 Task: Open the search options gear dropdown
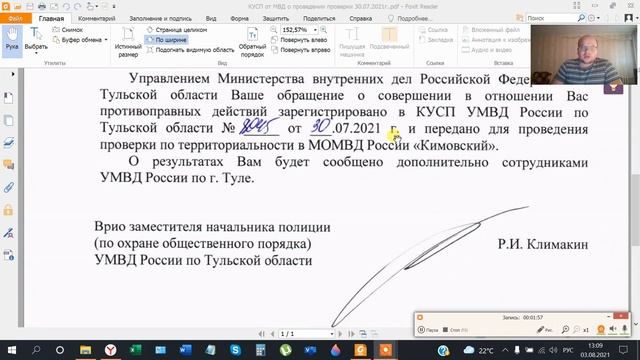(594, 18)
